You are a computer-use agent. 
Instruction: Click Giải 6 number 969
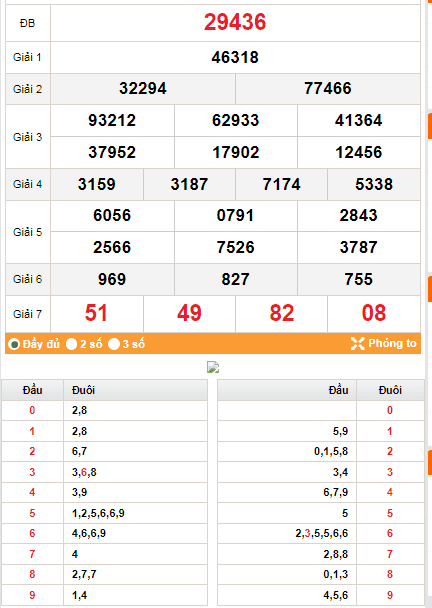[112, 280]
